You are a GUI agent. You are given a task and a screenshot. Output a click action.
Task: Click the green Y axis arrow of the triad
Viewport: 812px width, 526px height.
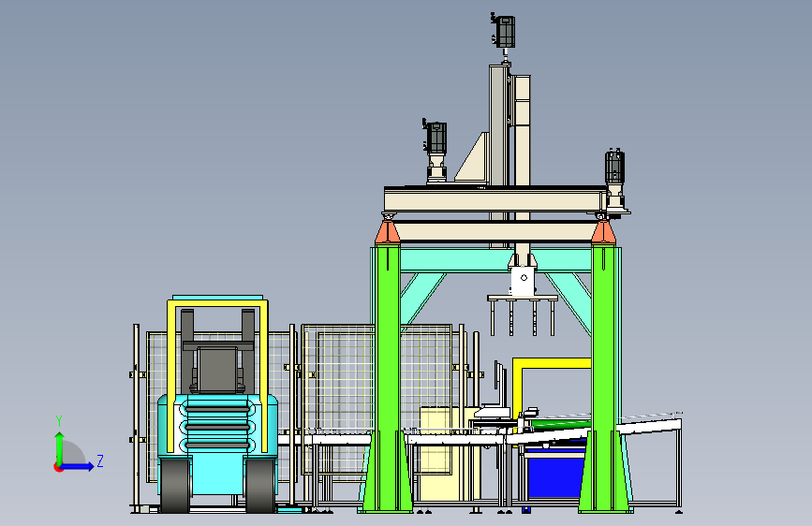click(x=59, y=448)
